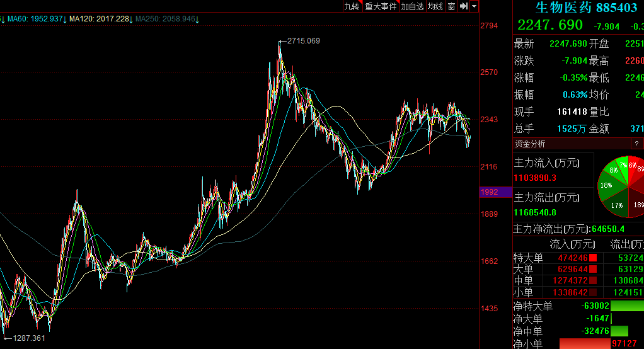Click the 特大单 inflow value 474246
The height and width of the screenshot is (349, 644).
[x=573, y=258]
